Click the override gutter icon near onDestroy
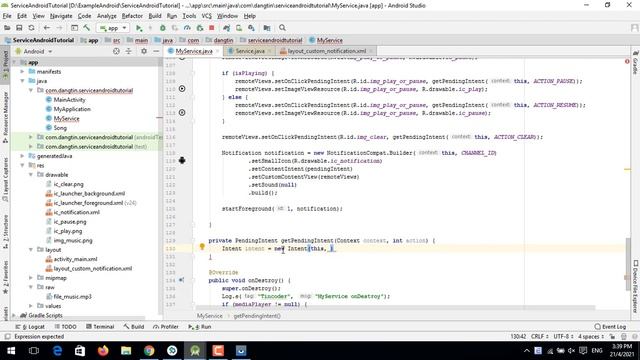 tap(181, 280)
